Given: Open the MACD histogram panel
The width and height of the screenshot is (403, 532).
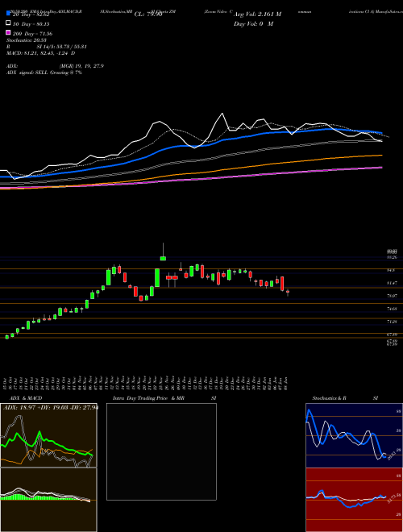Looking at the screenshot, I should coord(48,500).
